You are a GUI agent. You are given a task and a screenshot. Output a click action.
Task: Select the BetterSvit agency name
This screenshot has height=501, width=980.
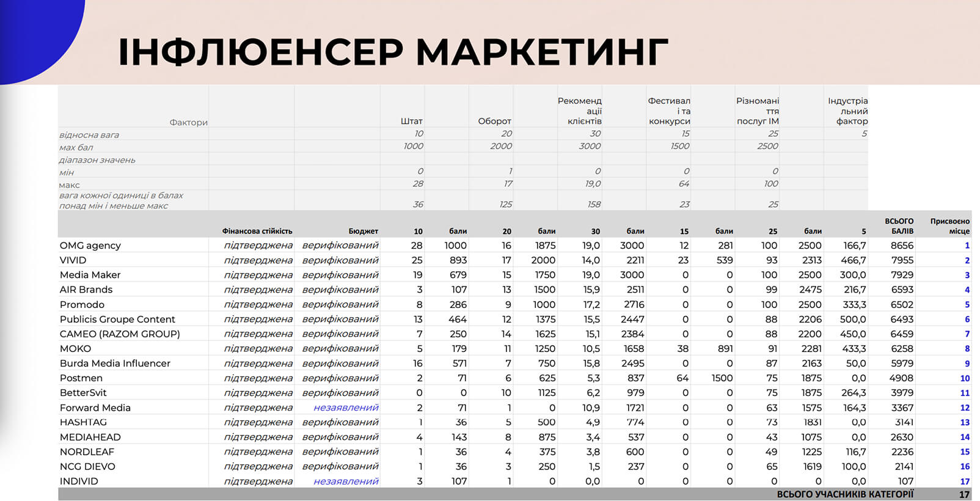tap(83, 393)
